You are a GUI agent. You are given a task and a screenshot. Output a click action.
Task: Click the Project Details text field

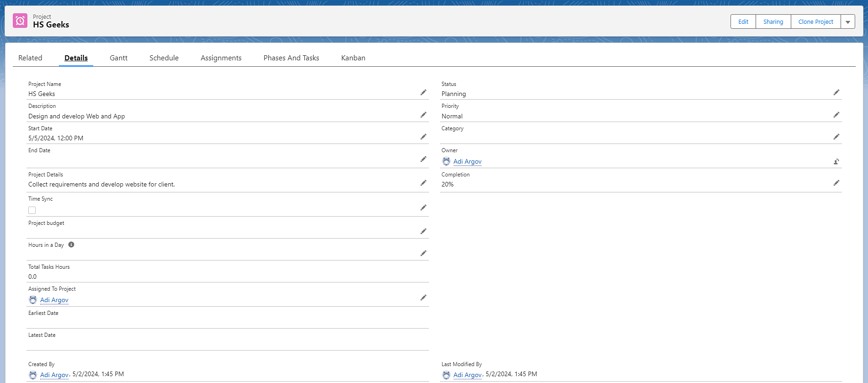pos(101,185)
